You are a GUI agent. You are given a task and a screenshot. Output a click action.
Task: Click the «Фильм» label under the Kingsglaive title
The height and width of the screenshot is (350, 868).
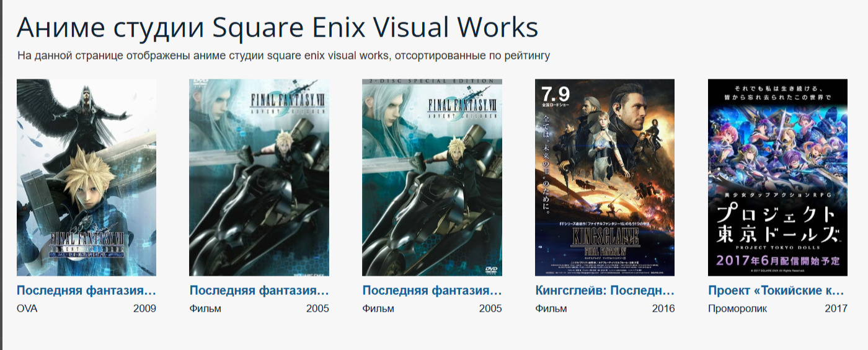coord(551,308)
